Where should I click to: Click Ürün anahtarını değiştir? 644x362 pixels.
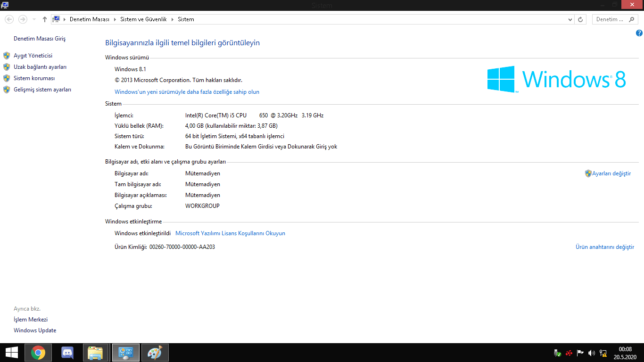pyautogui.click(x=605, y=247)
